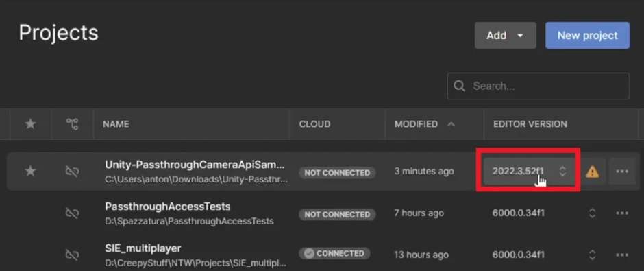
Task: Sort projects by Name column header
Action: (116, 124)
